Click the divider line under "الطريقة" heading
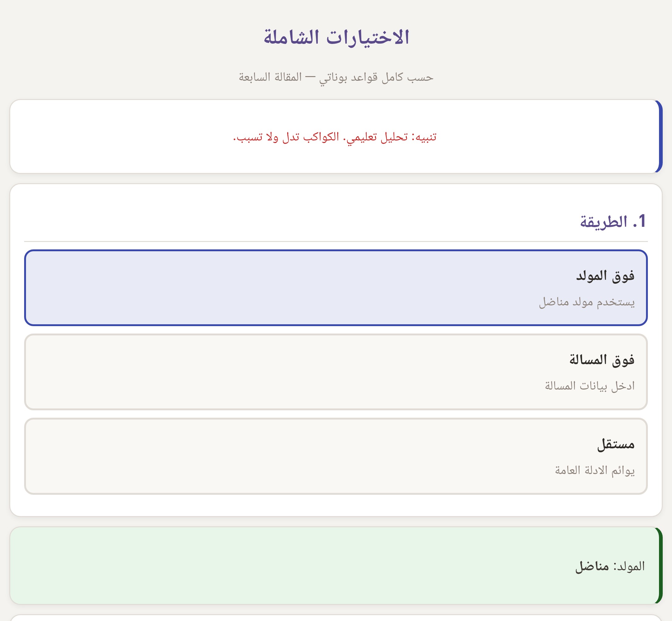 [336, 241]
